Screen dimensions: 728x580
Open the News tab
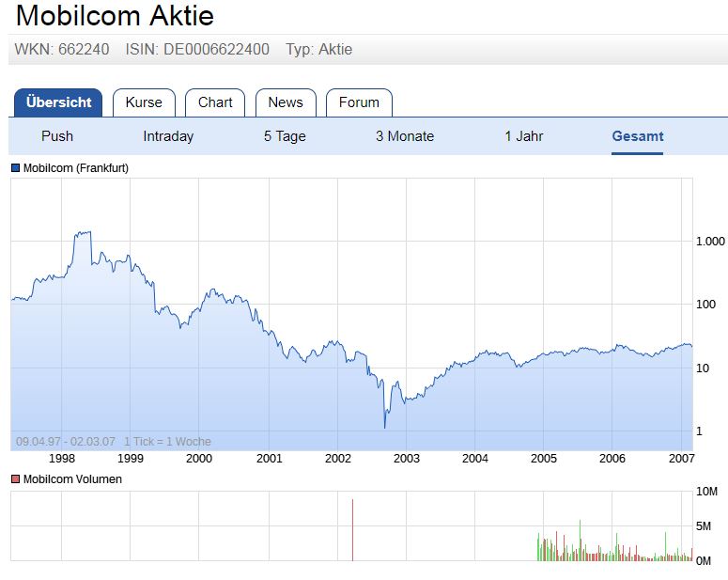pos(286,102)
